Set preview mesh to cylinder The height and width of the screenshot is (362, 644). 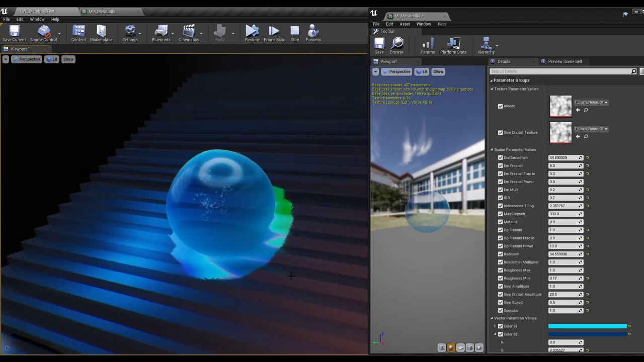pyautogui.click(x=441, y=348)
